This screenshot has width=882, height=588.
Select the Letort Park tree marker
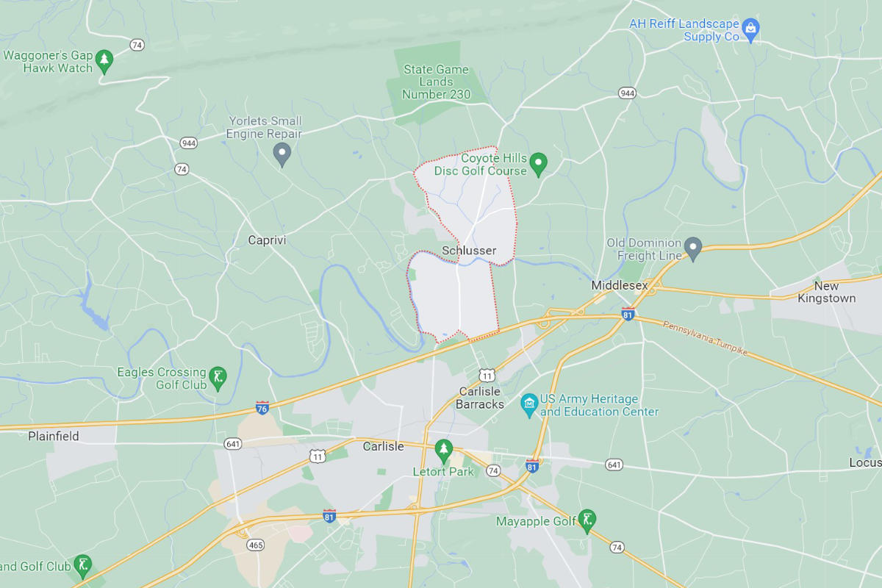443,449
